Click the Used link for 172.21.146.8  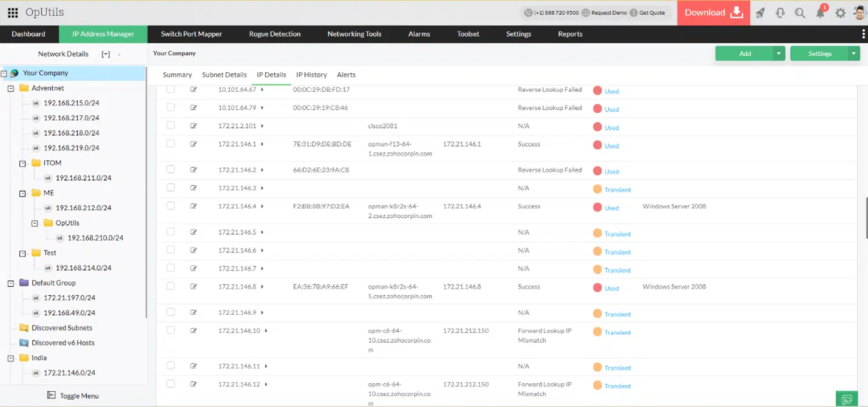(x=611, y=289)
